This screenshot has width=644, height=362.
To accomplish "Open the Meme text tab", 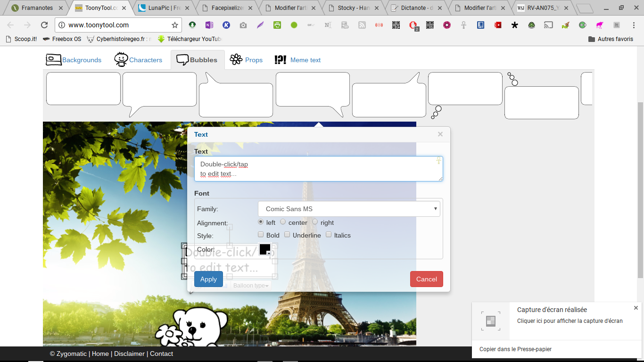I will (297, 60).
